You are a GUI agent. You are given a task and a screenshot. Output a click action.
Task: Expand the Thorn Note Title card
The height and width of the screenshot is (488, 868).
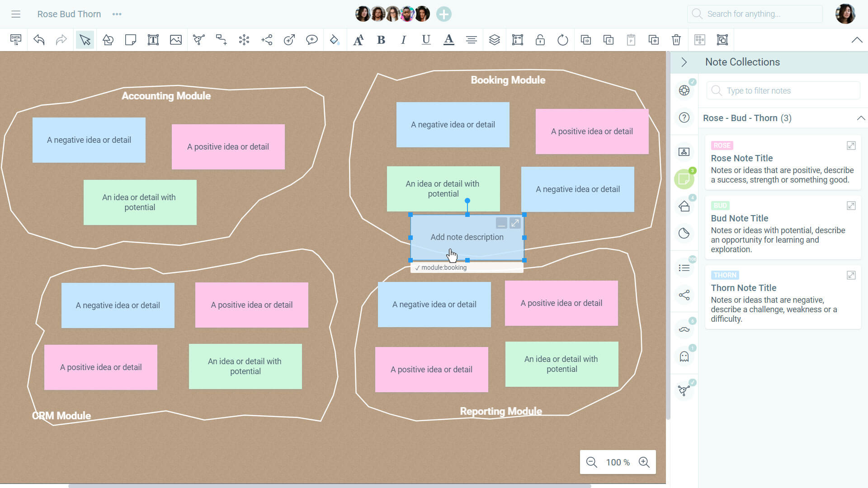pos(851,275)
